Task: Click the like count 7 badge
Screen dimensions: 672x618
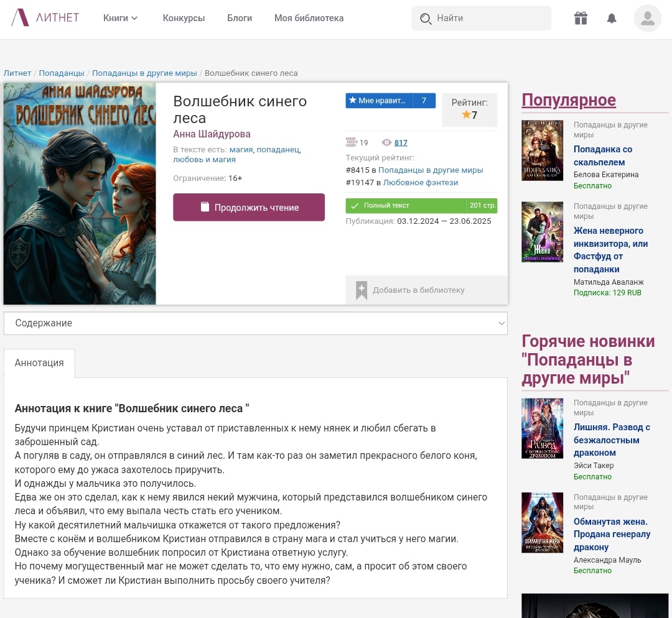Action: (424, 101)
